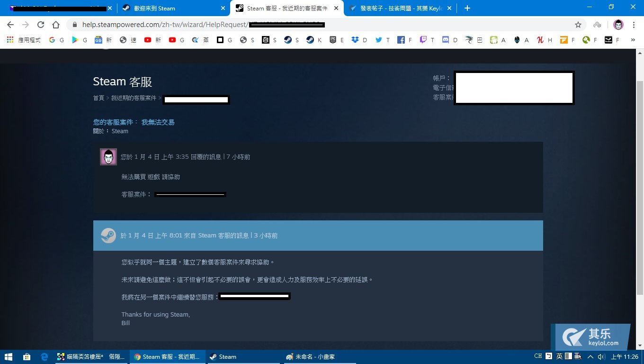
Task: Click the user avatar in the first message
Action: pyautogui.click(x=108, y=157)
